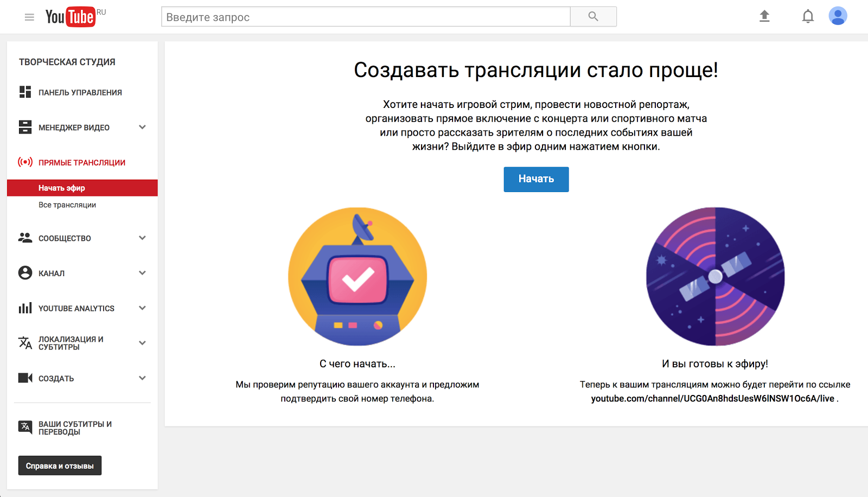The width and height of the screenshot is (868, 497).
Task: Open the hamburger guide menu
Action: [29, 17]
